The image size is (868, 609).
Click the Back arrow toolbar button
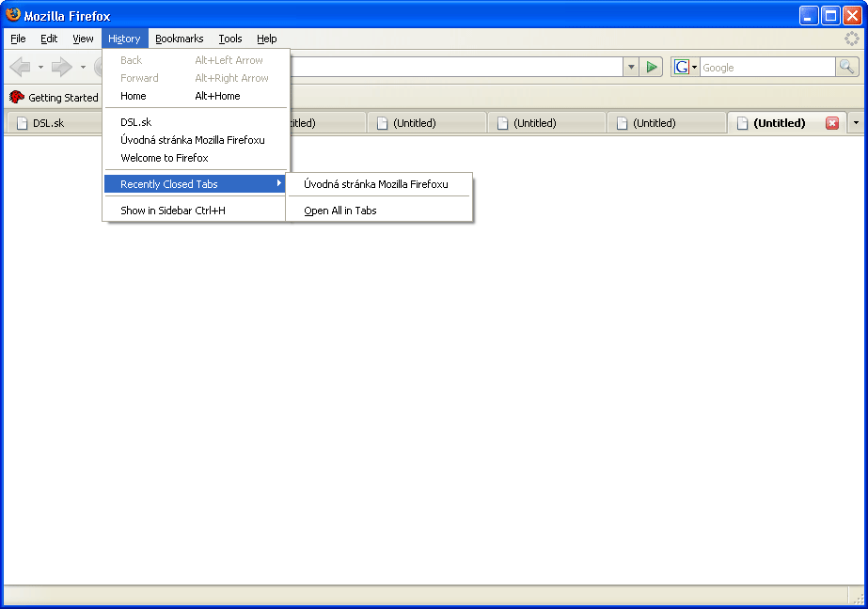(21, 68)
